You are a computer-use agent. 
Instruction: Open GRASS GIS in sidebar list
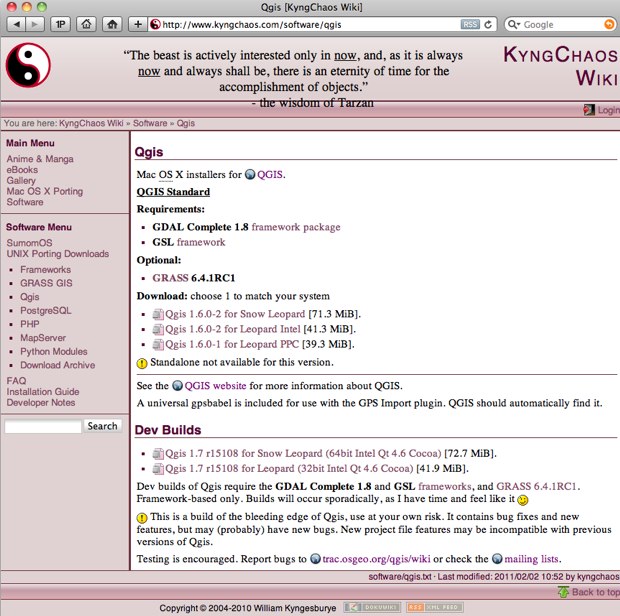[x=46, y=283]
